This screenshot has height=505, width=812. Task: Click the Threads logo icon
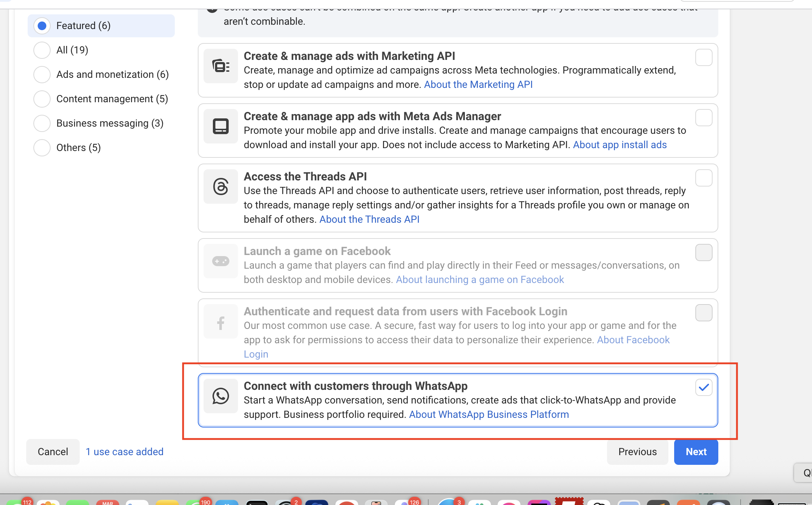pyautogui.click(x=221, y=187)
